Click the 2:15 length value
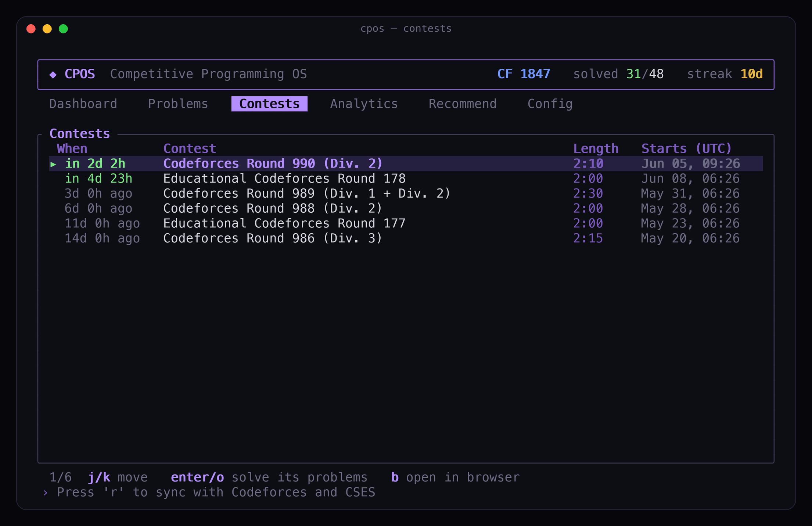 (x=588, y=238)
